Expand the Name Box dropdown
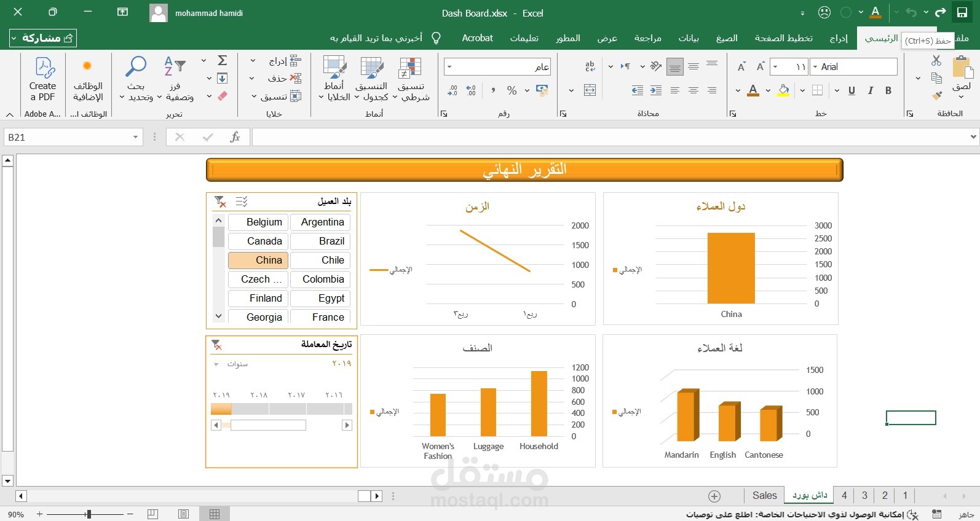The width and height of the screenshot is (980, 521). (135, 137)
